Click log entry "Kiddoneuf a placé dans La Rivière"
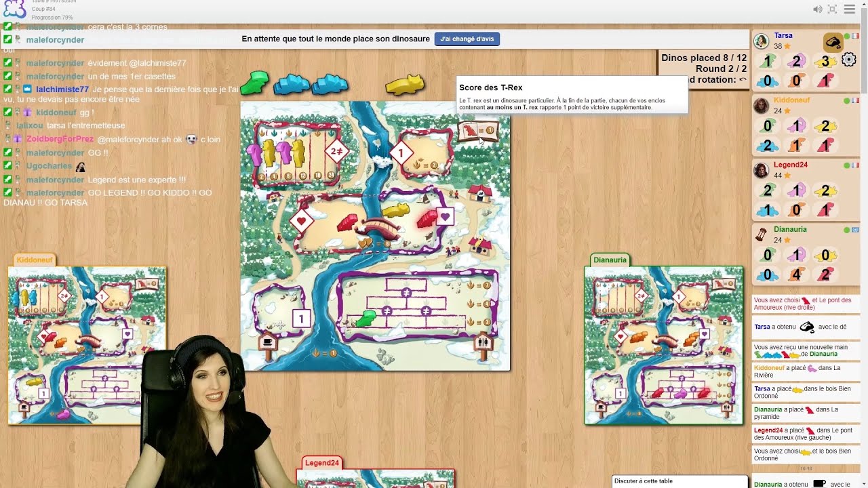Screen dimensions: 868x488 805,371
